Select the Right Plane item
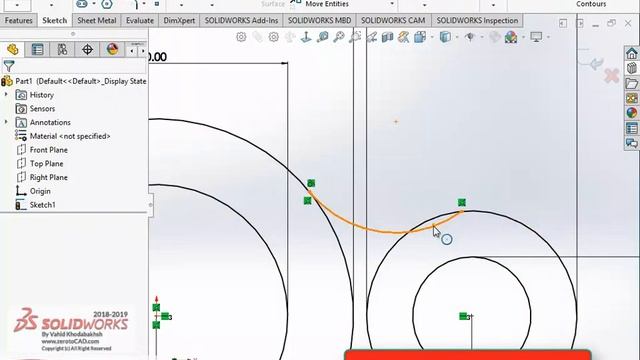Screen dimensions: 640x360 (x=42, y=177)
